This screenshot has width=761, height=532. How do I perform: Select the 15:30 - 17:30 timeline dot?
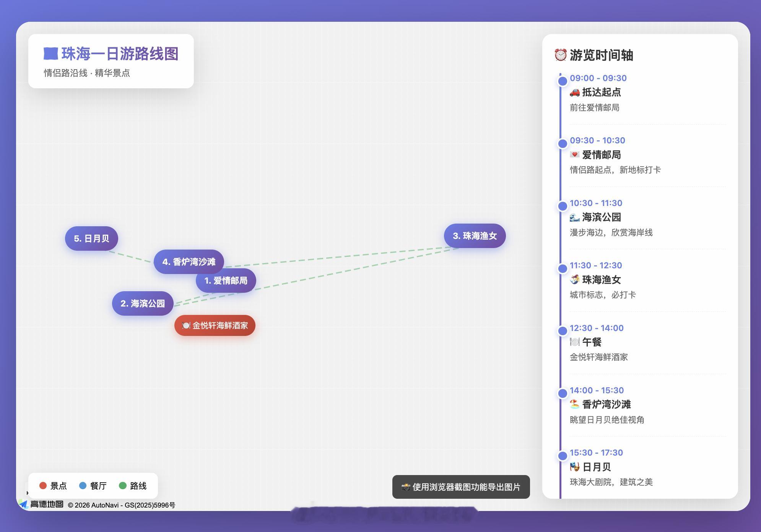coord(563,456)
